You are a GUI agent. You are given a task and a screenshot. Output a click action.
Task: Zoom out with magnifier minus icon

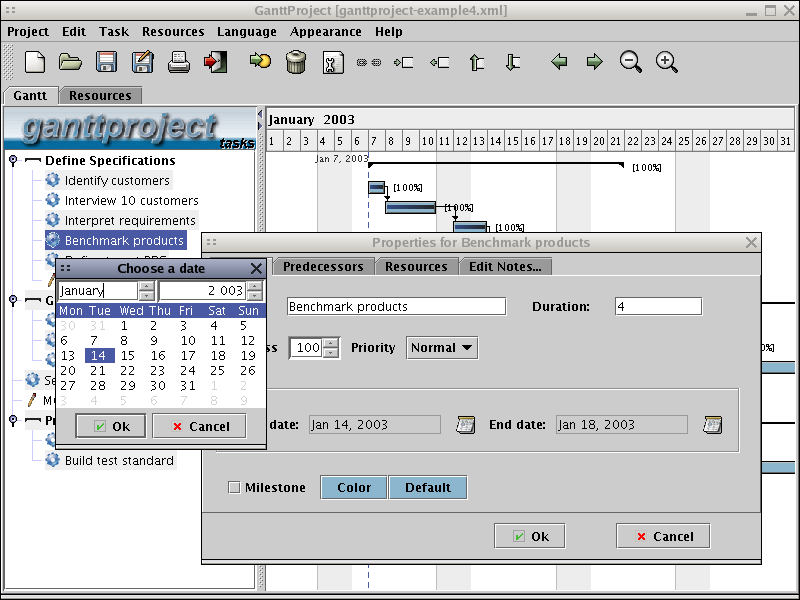[631, 62]
